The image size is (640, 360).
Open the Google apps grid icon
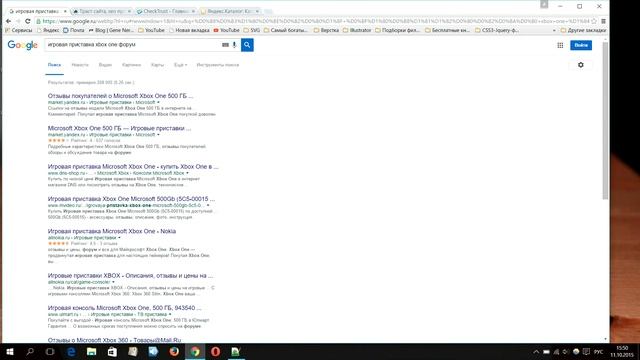click(x=560, y=45)
